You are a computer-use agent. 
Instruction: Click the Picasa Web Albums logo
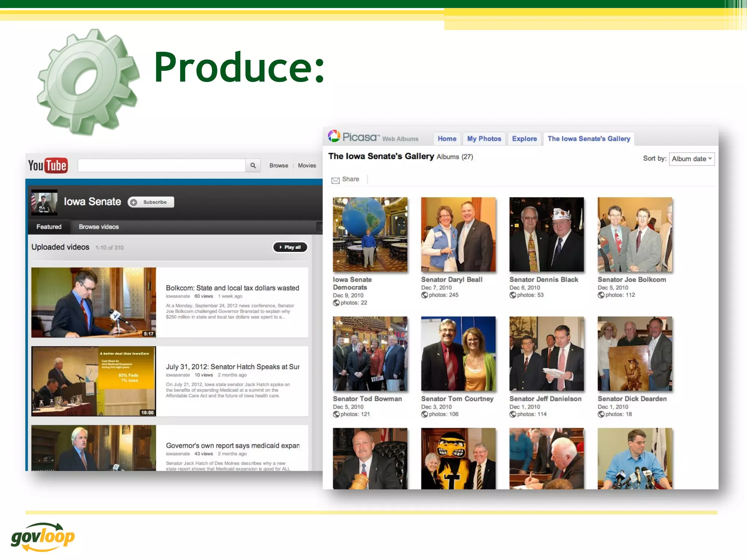pyautogui.click(x=373, y=137)
